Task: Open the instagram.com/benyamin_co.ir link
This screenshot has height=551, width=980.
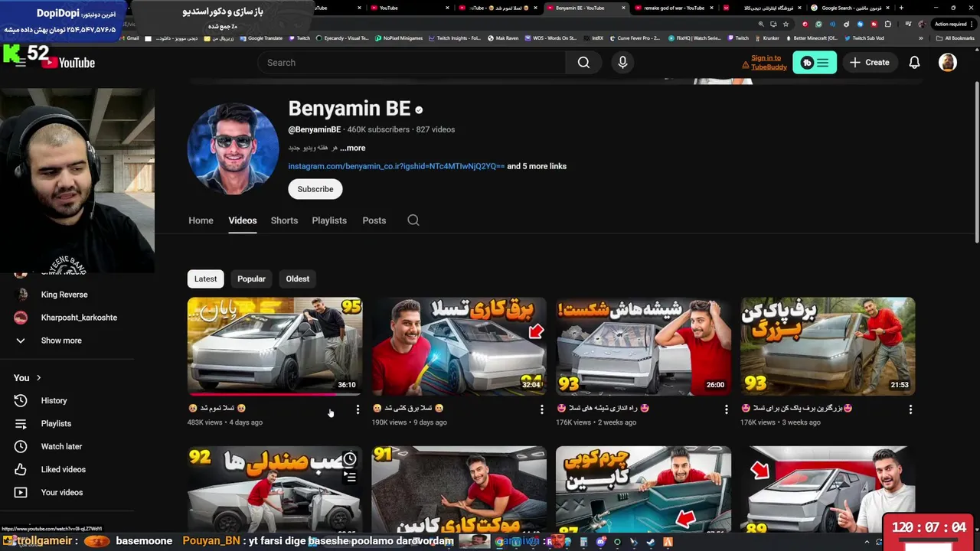Action: [x=396, y=166]
